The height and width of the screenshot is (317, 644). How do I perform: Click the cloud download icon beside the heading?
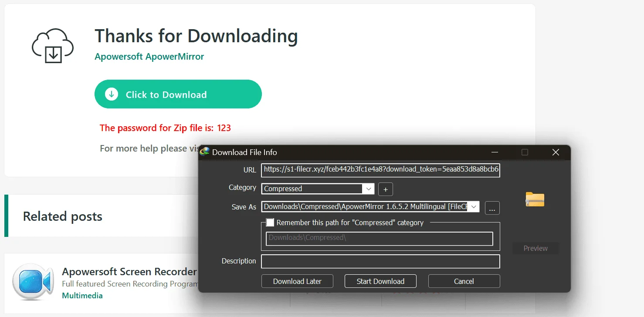point(53,46)
